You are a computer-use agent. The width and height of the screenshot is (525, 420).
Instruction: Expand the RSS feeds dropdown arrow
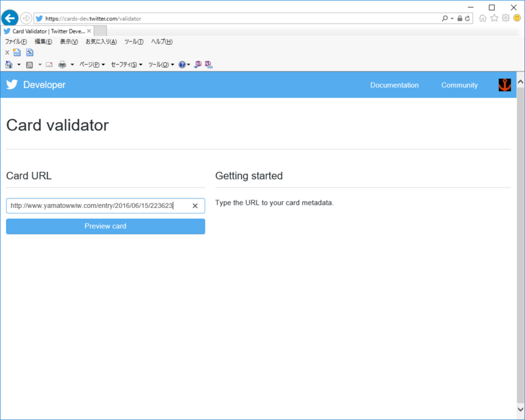39,65
